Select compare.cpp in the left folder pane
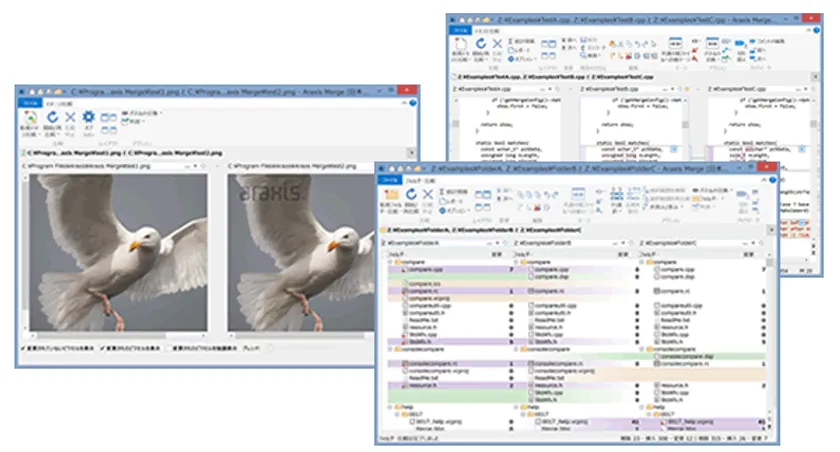This screenshot has height=452, width=840. [x=420, y=270]
